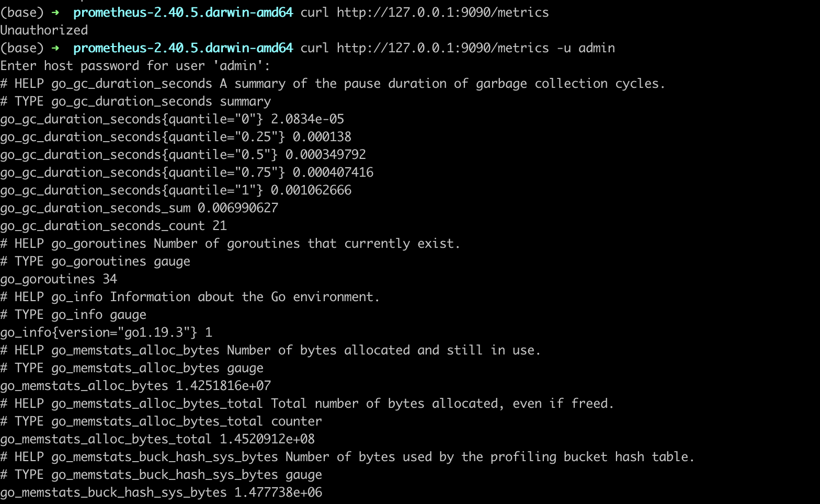Click the cyan directory name on second prompt
This screenshot has height=504, width=820.
[183, 48]
